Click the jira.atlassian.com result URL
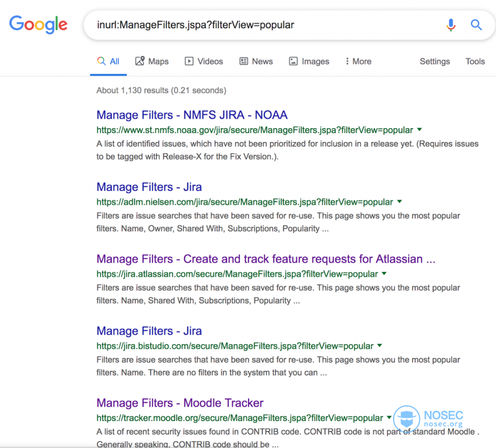 tap(237, 274)
